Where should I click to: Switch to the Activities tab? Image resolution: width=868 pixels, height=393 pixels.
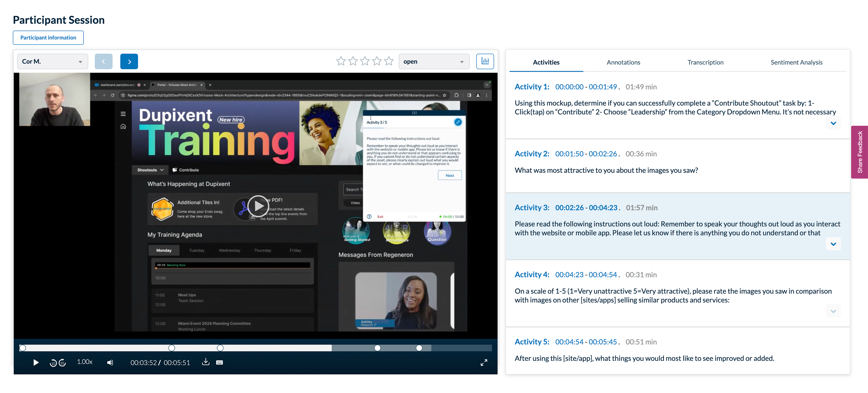tap(546, 62)
